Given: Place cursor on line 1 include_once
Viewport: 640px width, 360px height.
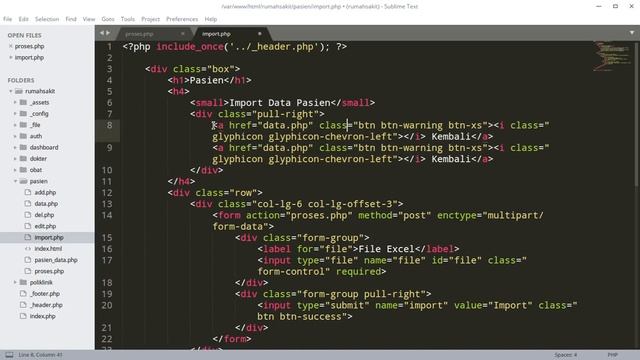Looking at the screenshot, I should [x=190, y=47].
